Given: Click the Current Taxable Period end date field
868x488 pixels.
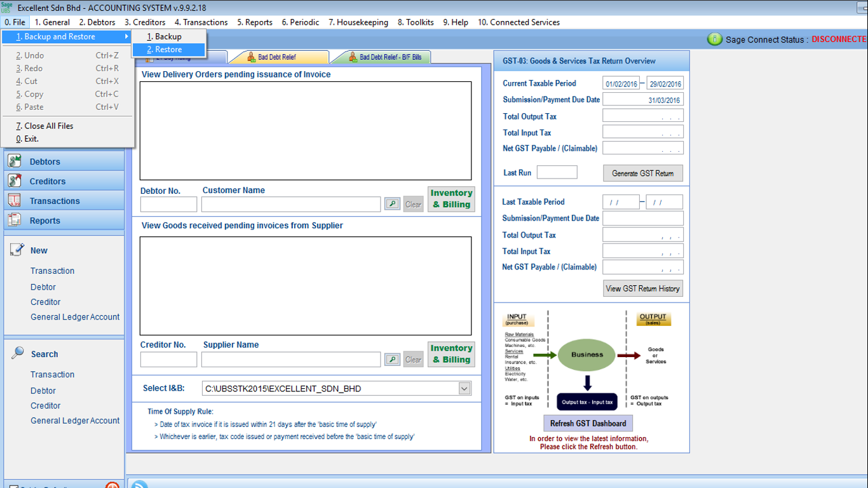Looking at the screenshot, I should pyautogui.click(x=665, y=83).
